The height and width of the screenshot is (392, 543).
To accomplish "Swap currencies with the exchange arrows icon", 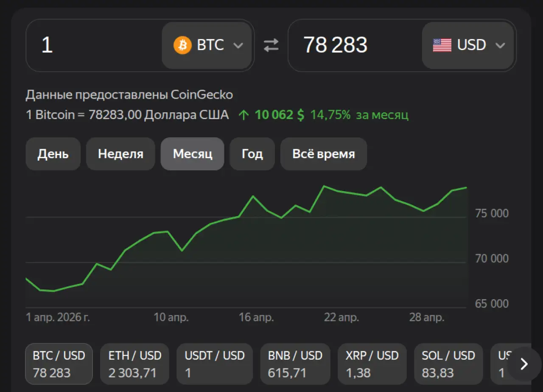I will pyautogui.click(x=271, y=45).
